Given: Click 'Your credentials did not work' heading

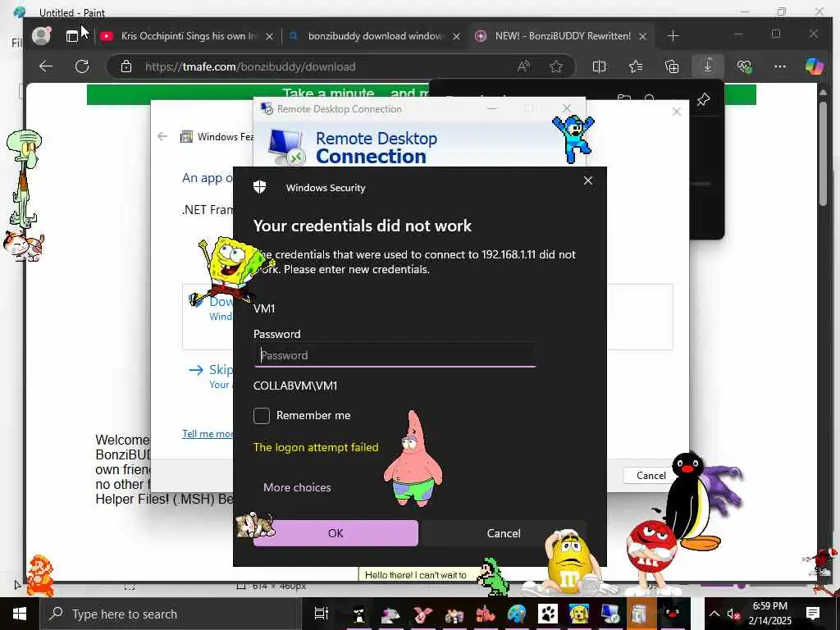Looking at the screenshot, I should 362,226.
